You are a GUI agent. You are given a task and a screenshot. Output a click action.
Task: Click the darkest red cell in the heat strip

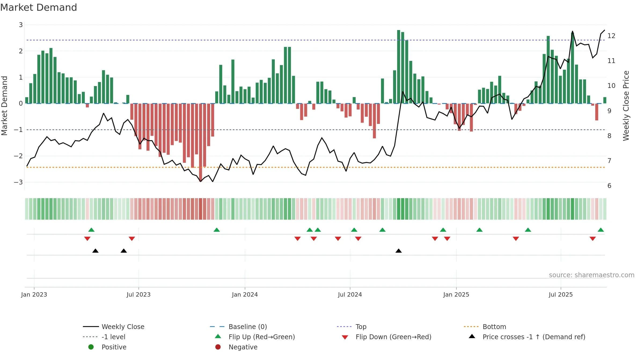201,209
